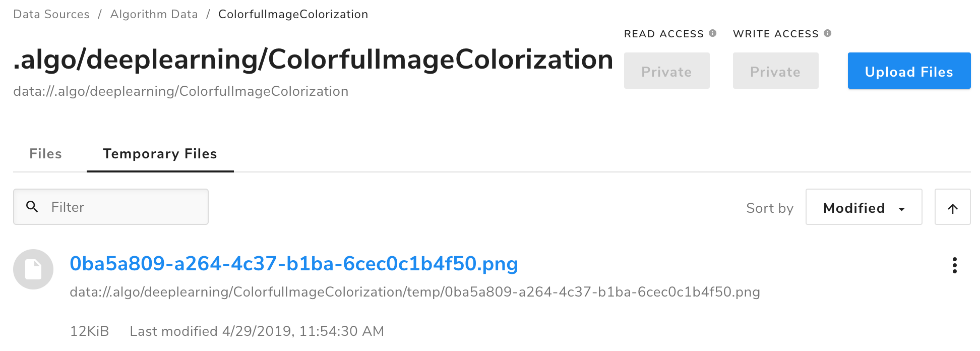Click the WRITE ACCESS info icon
Screen dimensions: 980x351
[x=827, y=33]
